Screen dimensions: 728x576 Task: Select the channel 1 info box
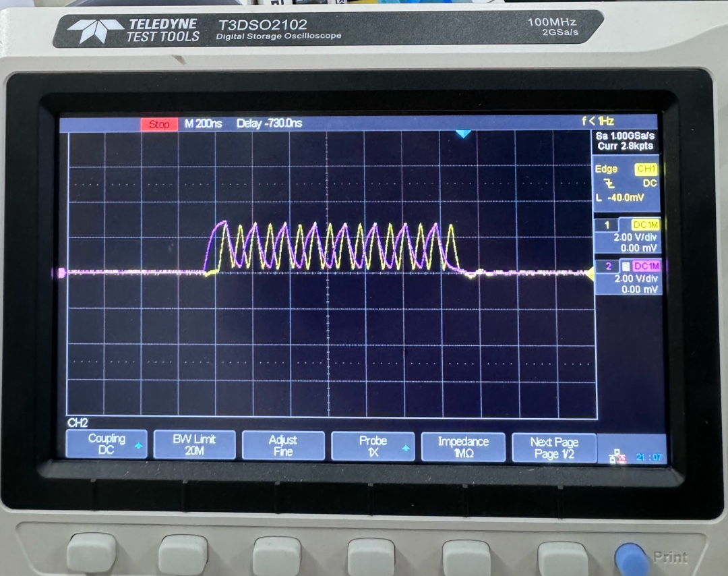click(627, 236)
